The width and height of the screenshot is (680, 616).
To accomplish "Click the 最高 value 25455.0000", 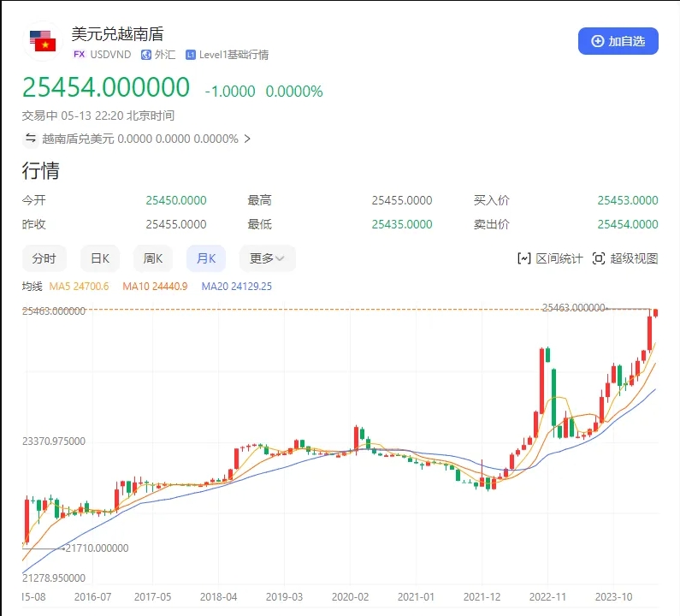I will [402, 200].
